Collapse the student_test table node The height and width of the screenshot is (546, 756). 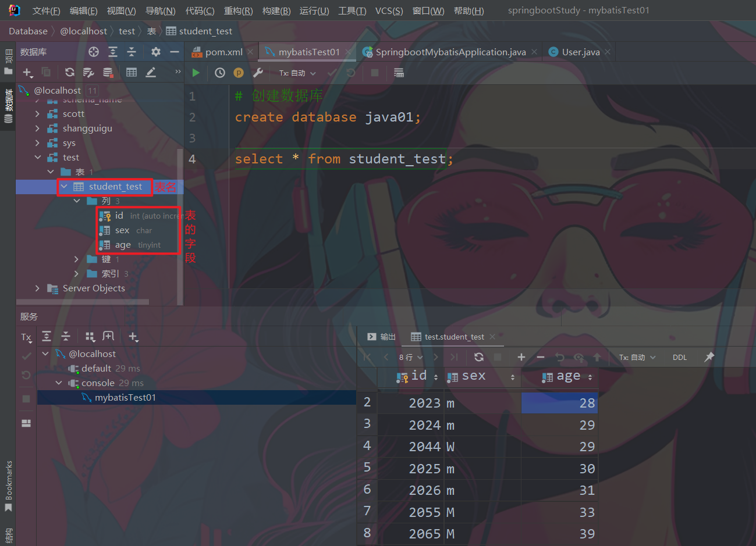(x=64, y=187)
